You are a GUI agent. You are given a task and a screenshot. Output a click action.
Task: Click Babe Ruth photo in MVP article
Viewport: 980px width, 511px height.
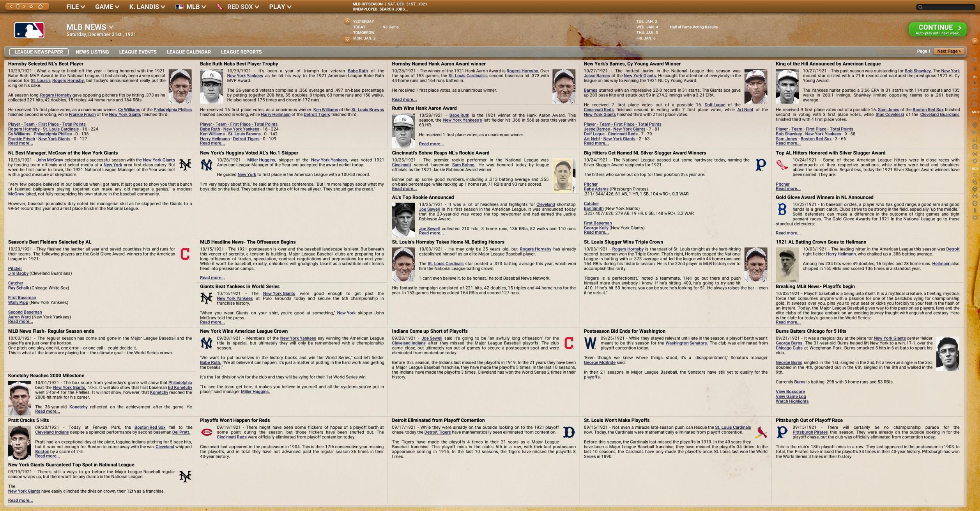(211, 86)
